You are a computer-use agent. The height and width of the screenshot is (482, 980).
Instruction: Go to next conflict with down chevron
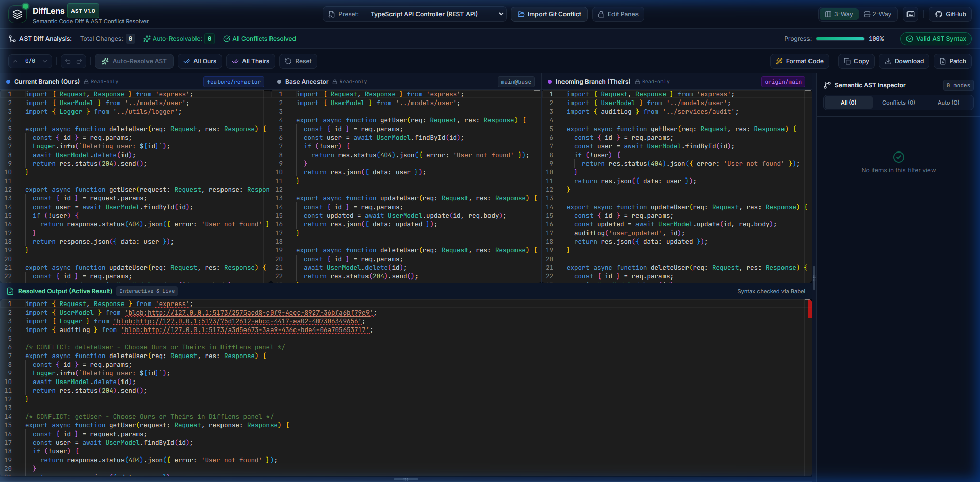coord(45,61)
